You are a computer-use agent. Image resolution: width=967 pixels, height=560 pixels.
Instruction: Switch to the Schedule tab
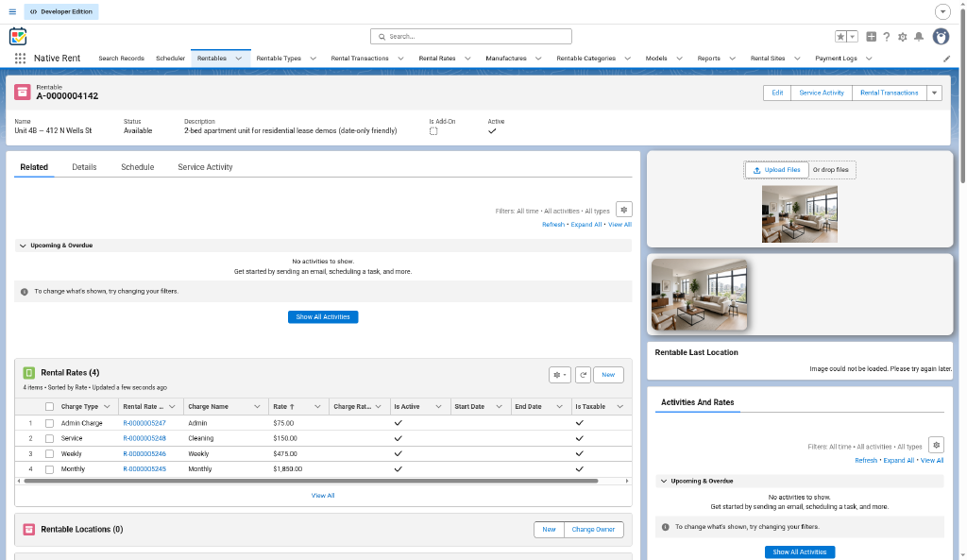click(x=138, y=167)
